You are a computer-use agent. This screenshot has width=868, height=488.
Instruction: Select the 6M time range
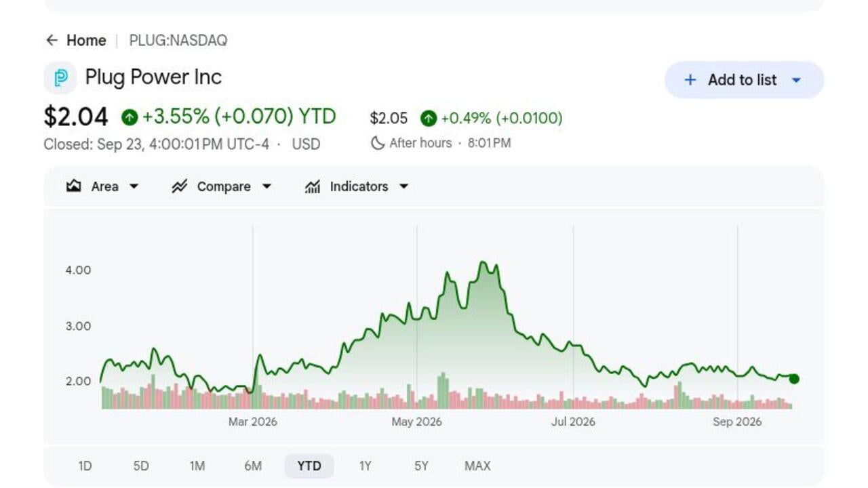(x=253, y=466)
